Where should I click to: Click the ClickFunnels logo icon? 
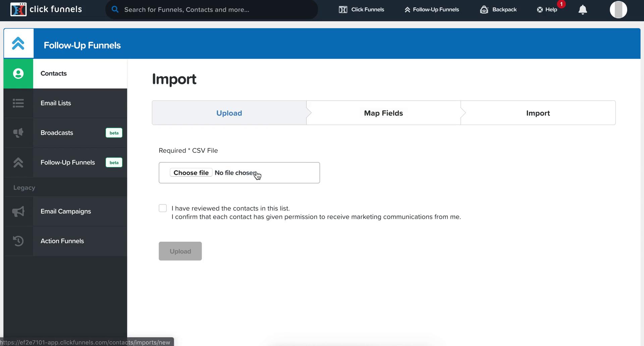[x=18, y=9]
